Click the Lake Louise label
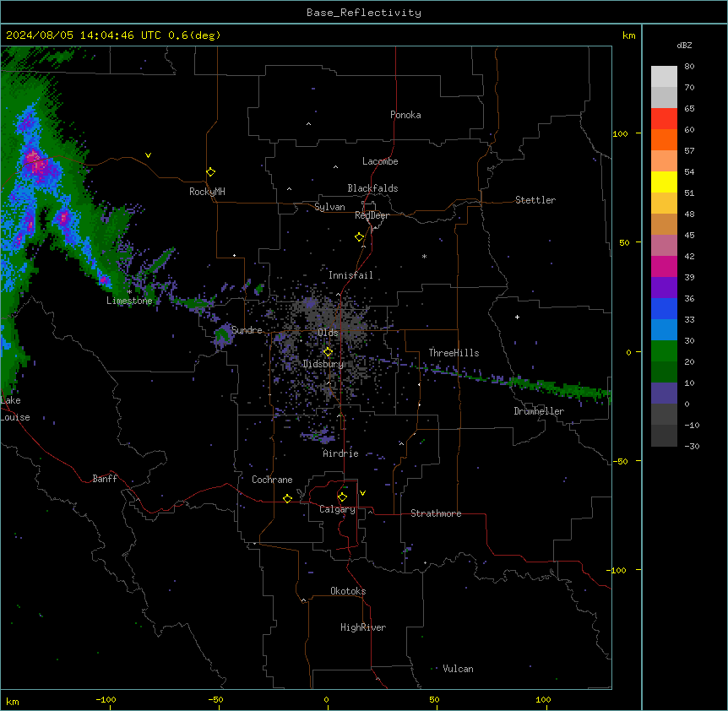 (x=15, y=409)
